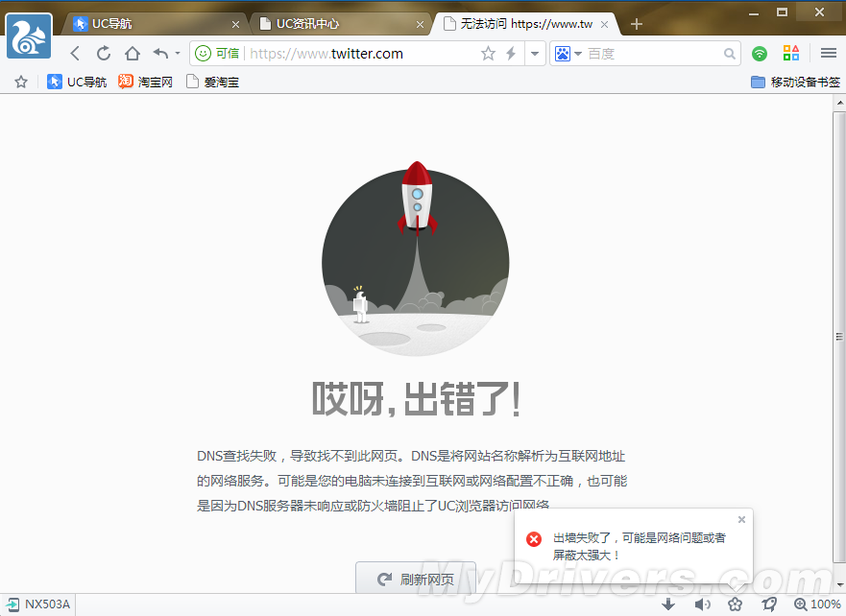Reload page using toolbar refresh icon
Screen dimensions: 846x616
104,54
